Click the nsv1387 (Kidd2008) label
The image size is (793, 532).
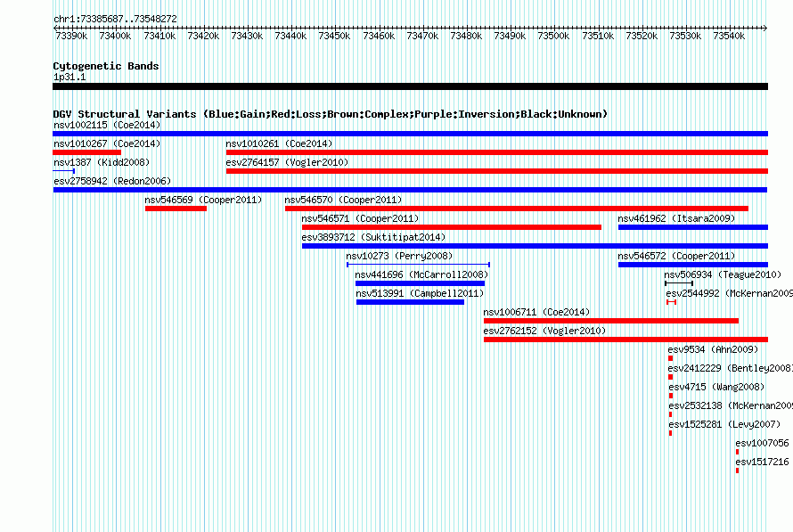tap(102, 162)
